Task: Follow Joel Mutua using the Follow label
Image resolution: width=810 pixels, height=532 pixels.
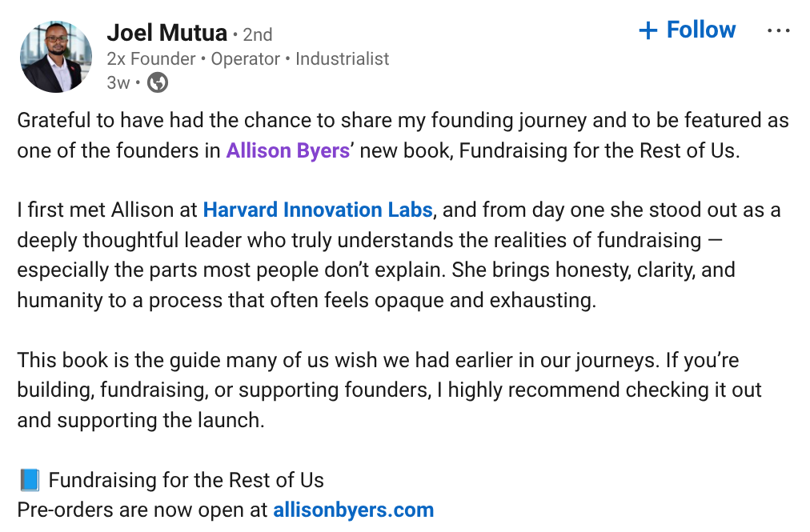Action: (700, 30)
